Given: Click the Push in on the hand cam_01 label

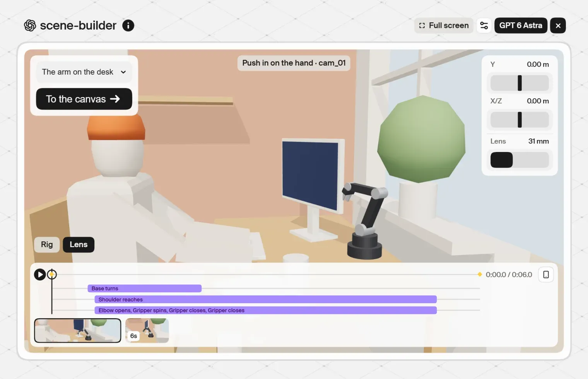Looking at the screenshot, I should 294,63.
